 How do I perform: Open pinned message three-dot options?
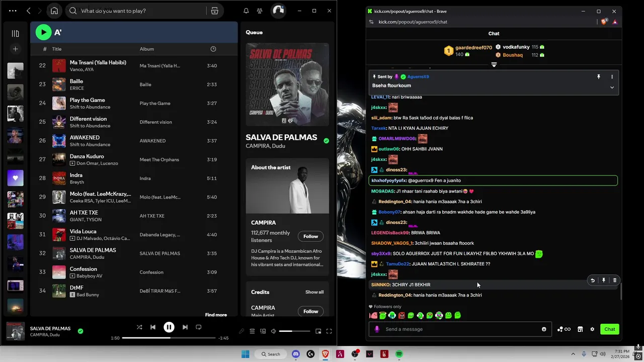(612, 77)
